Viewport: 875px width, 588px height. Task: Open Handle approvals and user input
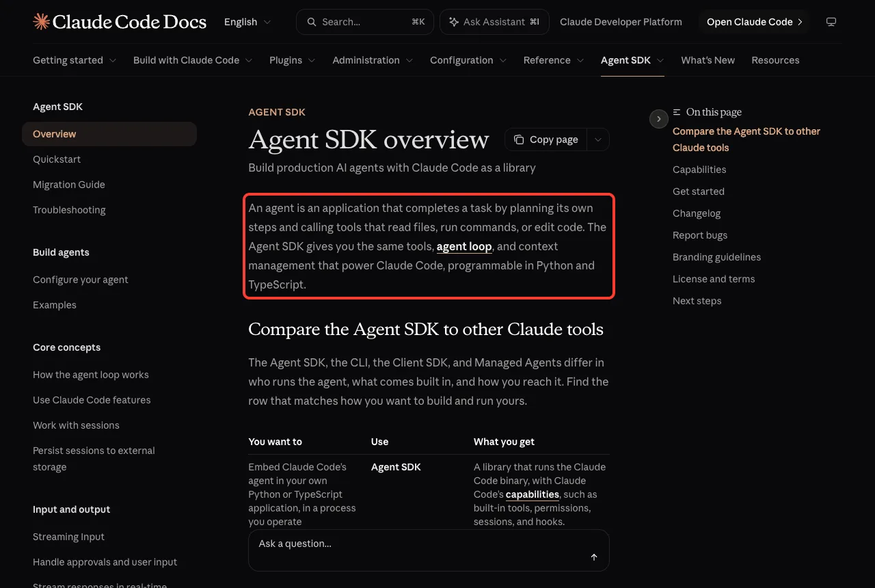(105, 562)
